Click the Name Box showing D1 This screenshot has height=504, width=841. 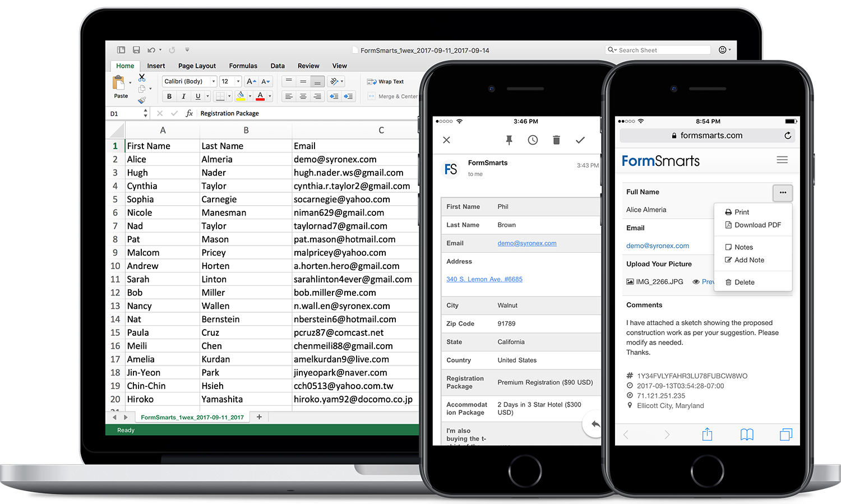tap(128, 113)
